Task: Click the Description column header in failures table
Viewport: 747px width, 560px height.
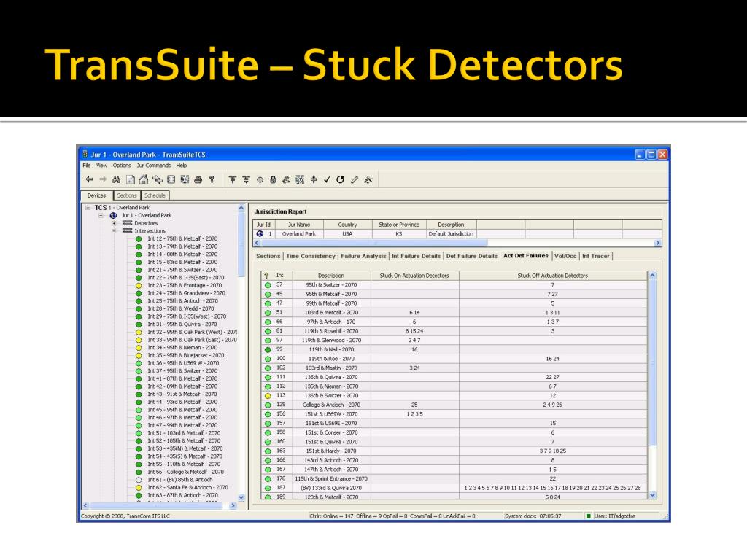Action: (x=331, y=275)
